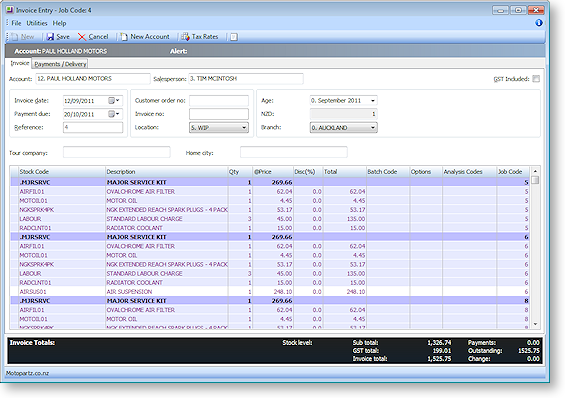Click the grid scrollbar up arrow
Screen dimensions: 565x398
pos(535,171)
